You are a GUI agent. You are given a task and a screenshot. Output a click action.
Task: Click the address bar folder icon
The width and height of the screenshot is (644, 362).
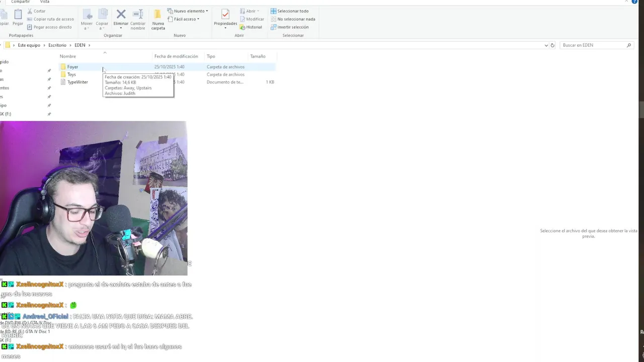[8, 45]
